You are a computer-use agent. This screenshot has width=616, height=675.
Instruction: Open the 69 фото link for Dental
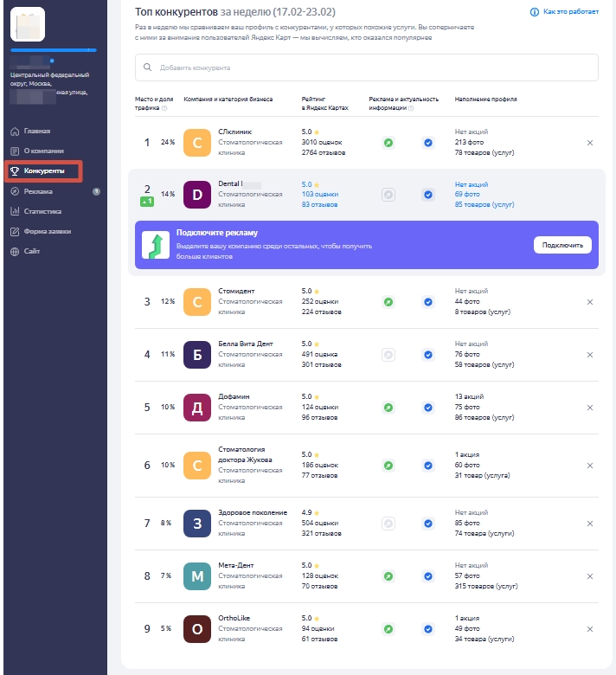pos(467,194)
